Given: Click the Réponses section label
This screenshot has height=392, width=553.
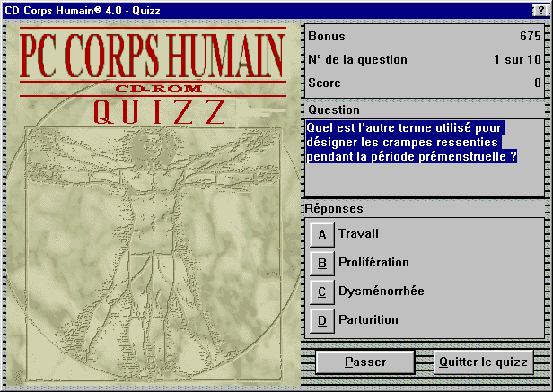Looking at the screenshot, I should (334, 208).
